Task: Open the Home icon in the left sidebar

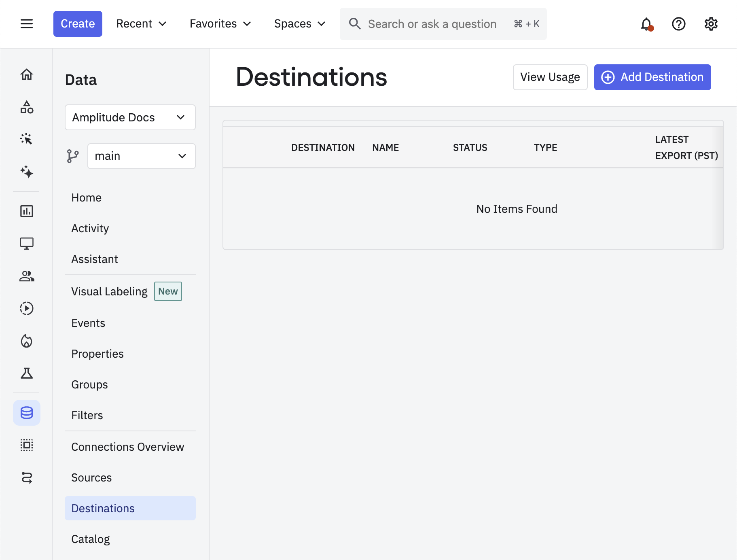Action: coord(26,75)
